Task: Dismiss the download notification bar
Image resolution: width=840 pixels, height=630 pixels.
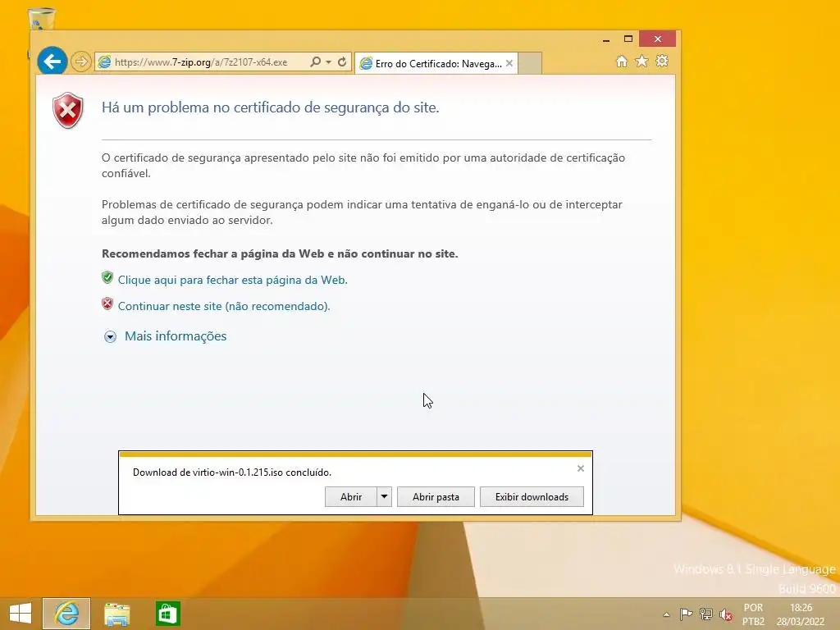Action: click(x=581, y=468)
